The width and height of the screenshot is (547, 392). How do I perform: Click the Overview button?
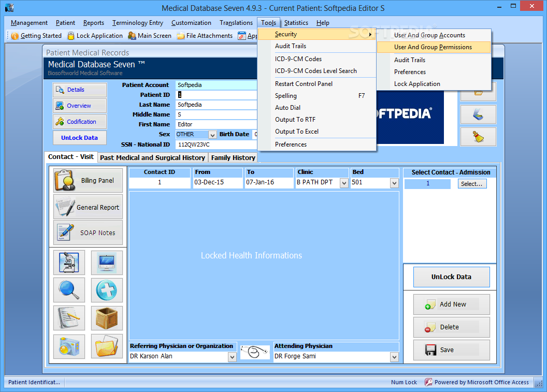(80, 106)
